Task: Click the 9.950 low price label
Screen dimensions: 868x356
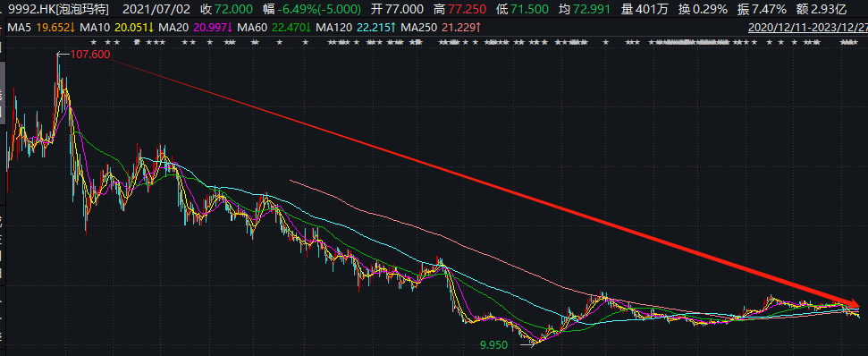Action: click(493, 345)
